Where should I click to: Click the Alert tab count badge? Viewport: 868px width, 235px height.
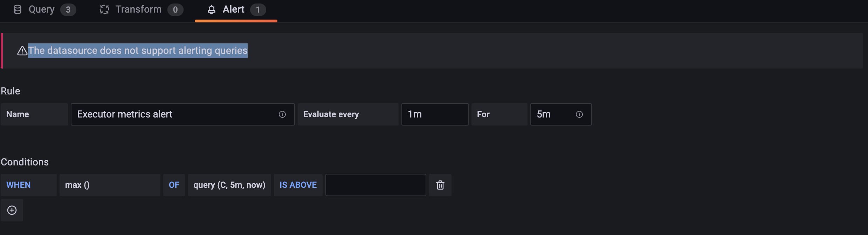[258, 10]
